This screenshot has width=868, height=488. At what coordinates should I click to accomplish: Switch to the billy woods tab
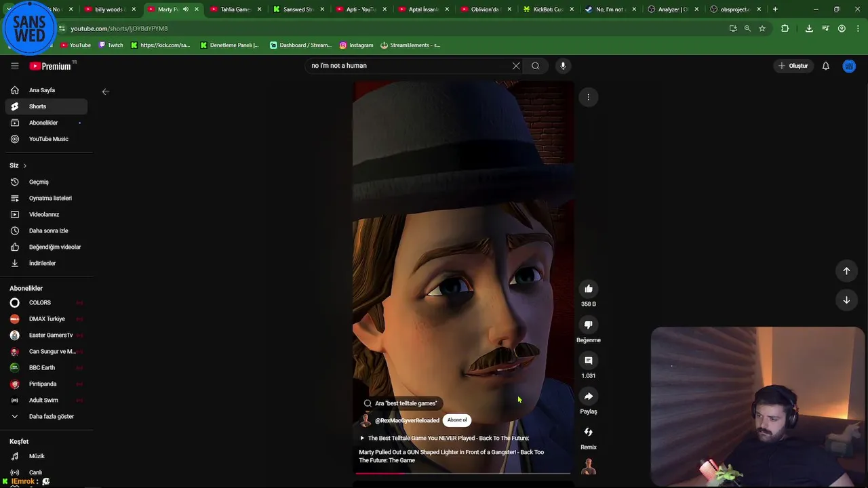108,9
